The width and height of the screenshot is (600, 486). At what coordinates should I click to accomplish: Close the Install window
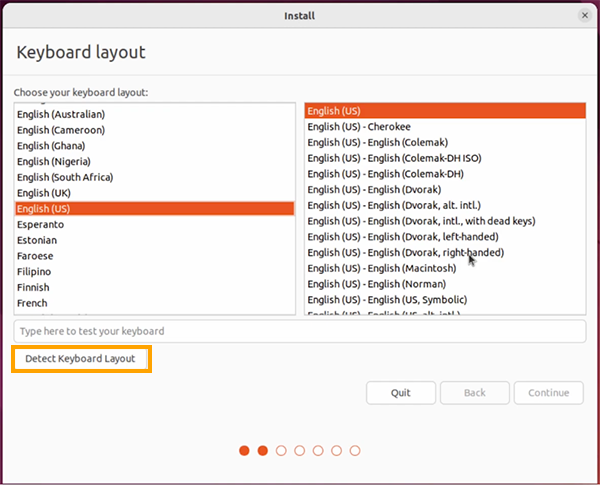(584, 15)
